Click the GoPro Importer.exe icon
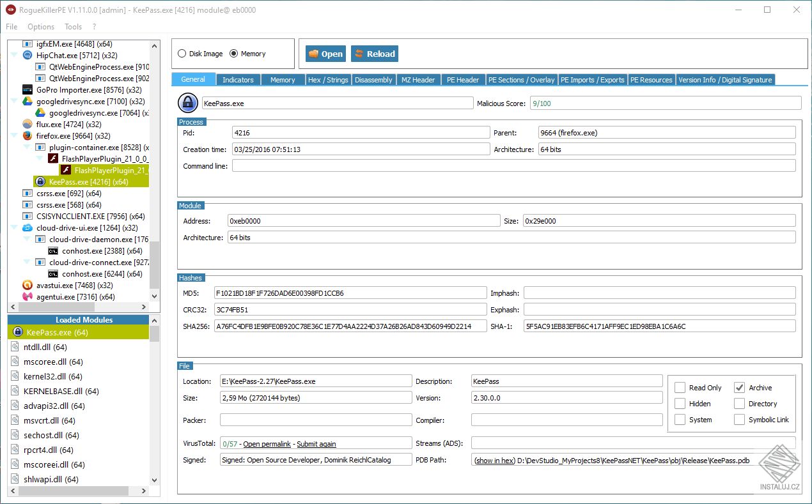 (27, 90)
